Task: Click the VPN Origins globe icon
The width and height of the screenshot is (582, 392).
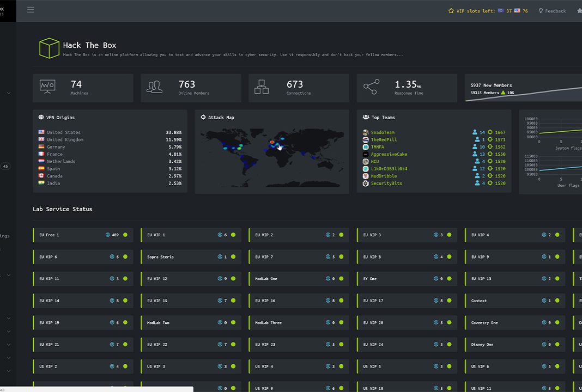Action: click(x=41, y=117)
